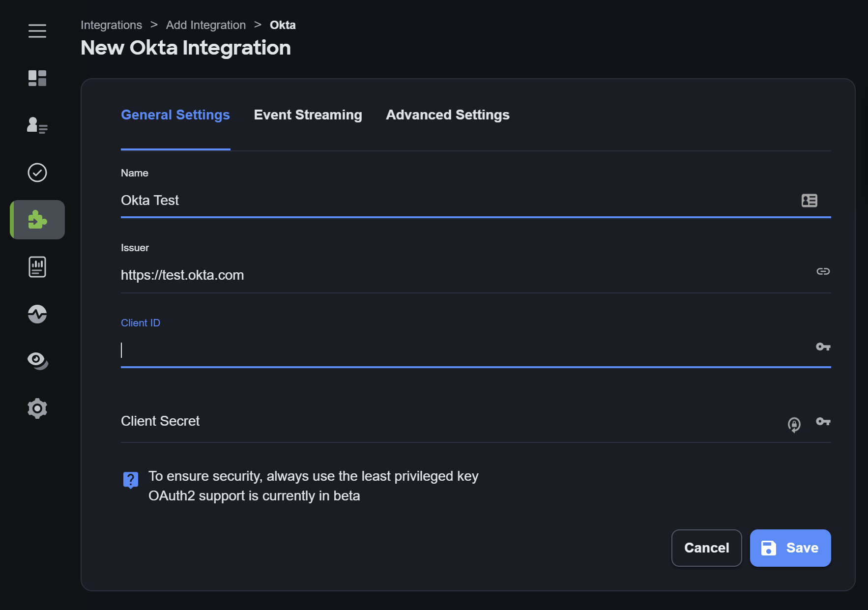Screen dimensions: 868x610
Task: Click the key icon in Client ID field
Action: point(823,347)
